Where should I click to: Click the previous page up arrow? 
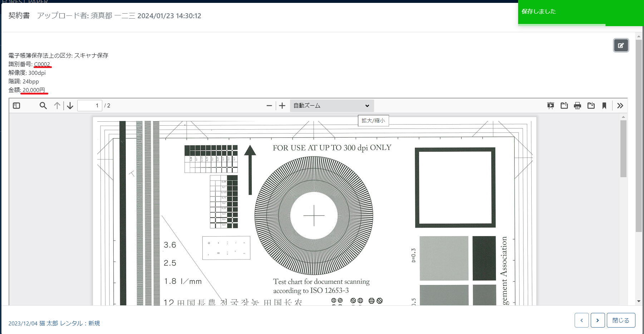point(57,106)
